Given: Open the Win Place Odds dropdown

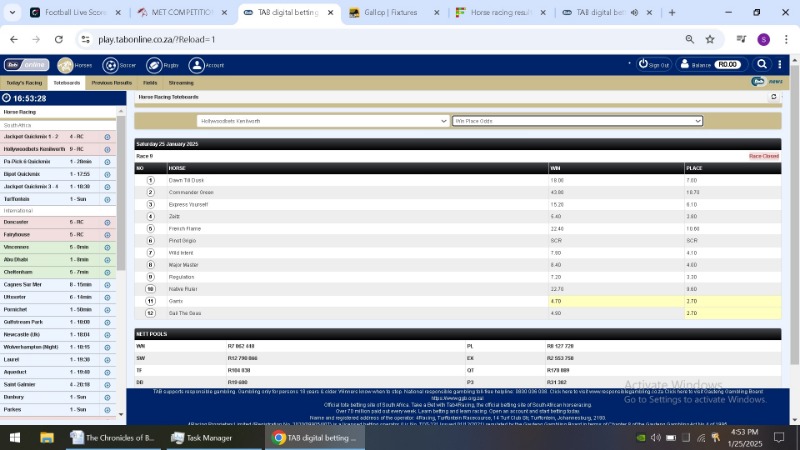Looking at the screenshot, I should click(x=577, y=121).
